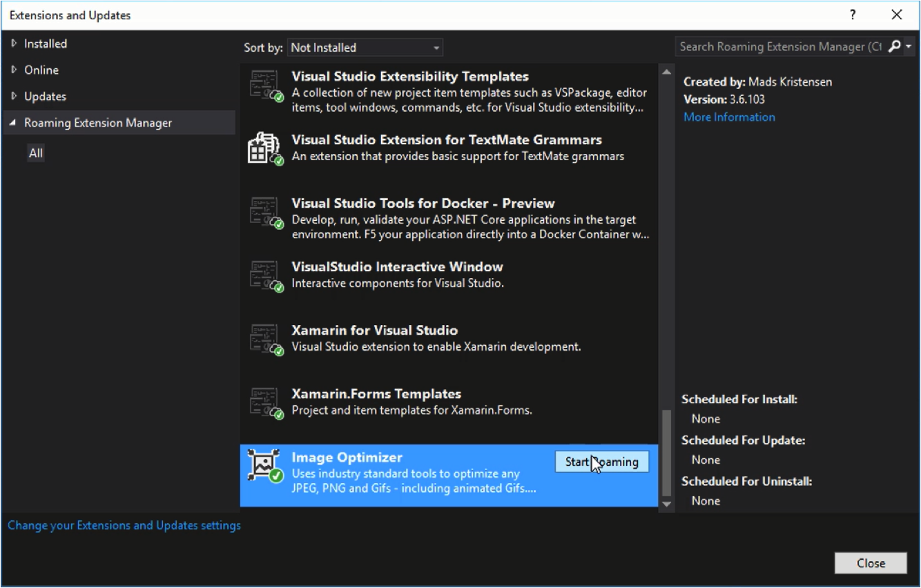Viewport: 921px width, 588px height.
Task: Open the help question mark button
Action: 853,14
